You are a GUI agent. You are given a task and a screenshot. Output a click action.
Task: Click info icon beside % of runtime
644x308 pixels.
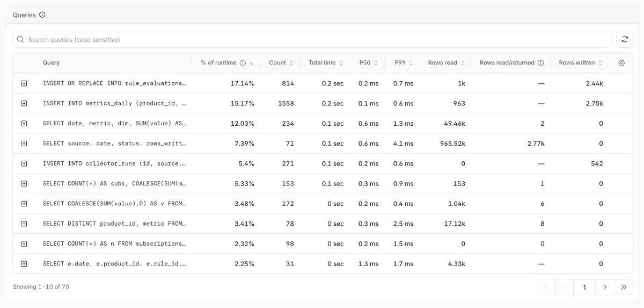click(243, 63)
